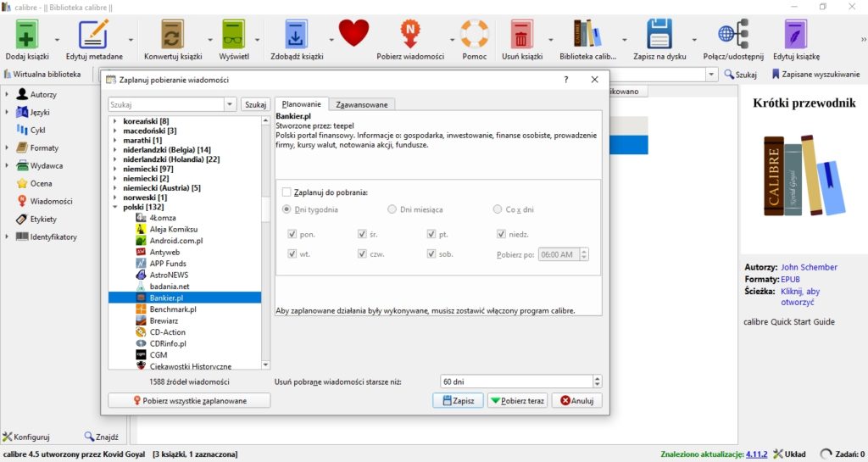Viewport: 868px width, 462px height.
Task: Click the Zdobądź książki download icon
Action: click(x=296, y=35)
